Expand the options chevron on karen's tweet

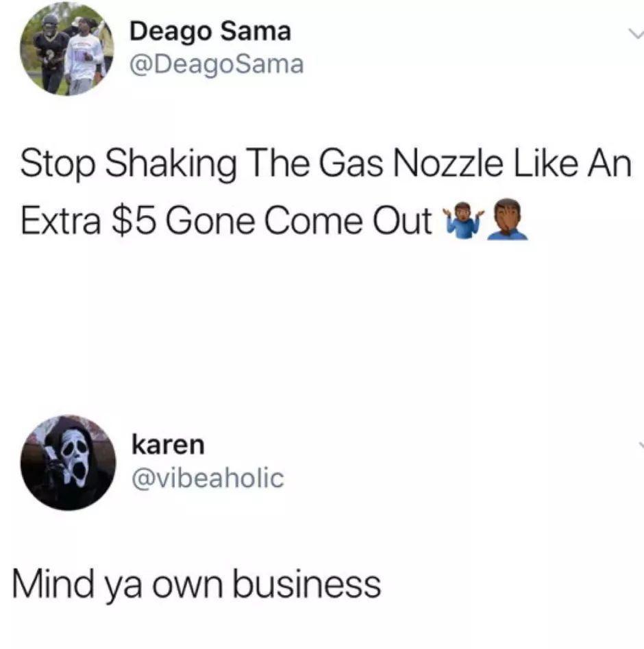(641, 445)
